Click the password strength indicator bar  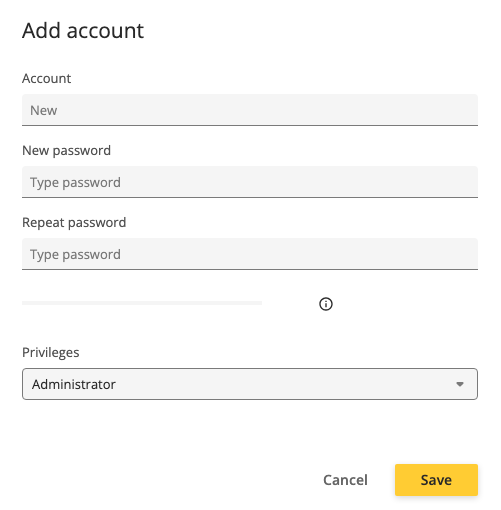coord(142,303)
